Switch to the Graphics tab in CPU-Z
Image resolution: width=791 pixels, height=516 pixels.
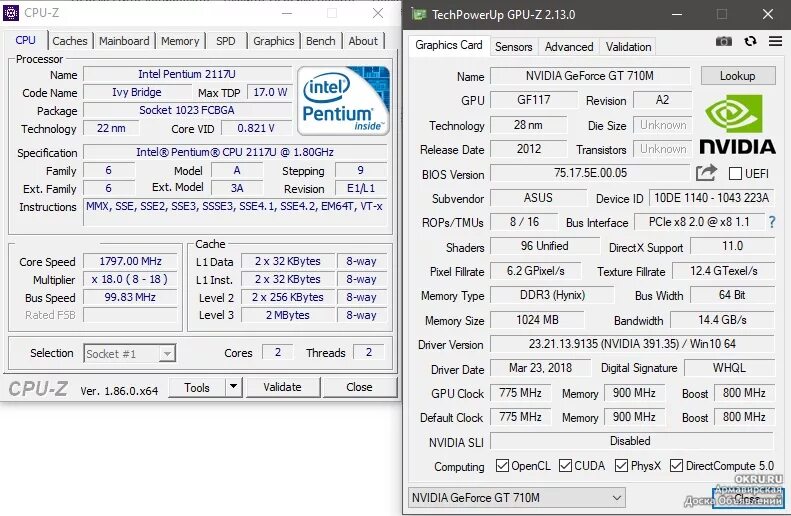point(273,41)
